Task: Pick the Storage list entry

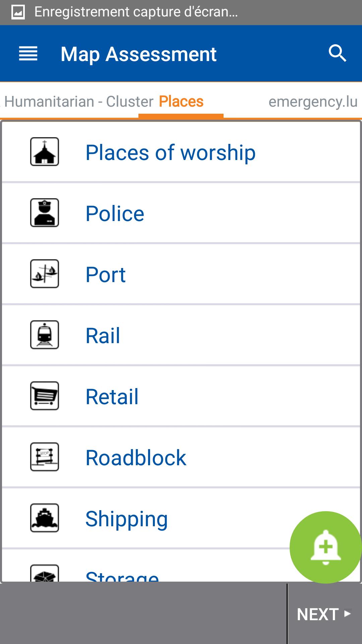Action: 122,576
